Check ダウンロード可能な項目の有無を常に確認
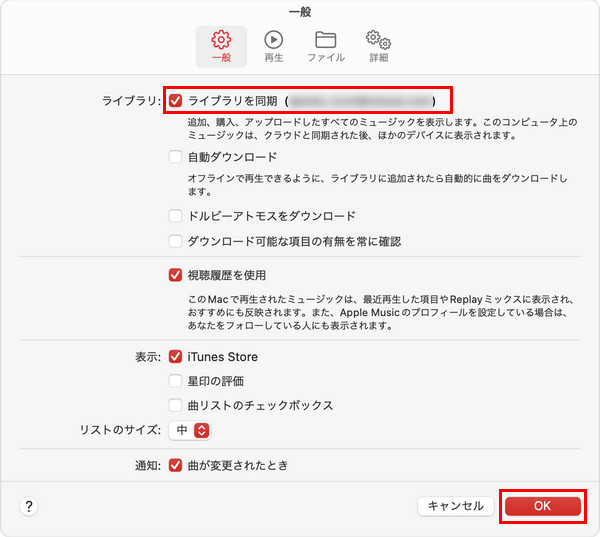The width and height of the screenshot is (600, 537). click(175, 242)
